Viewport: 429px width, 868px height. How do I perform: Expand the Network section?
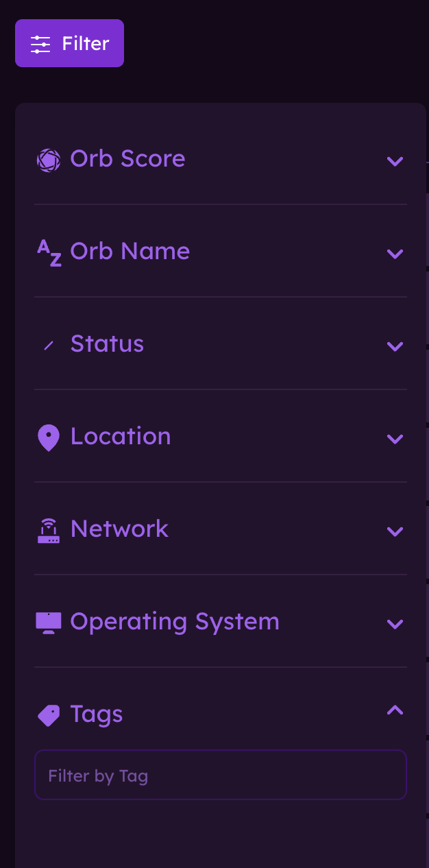click(x=395, y=532)
